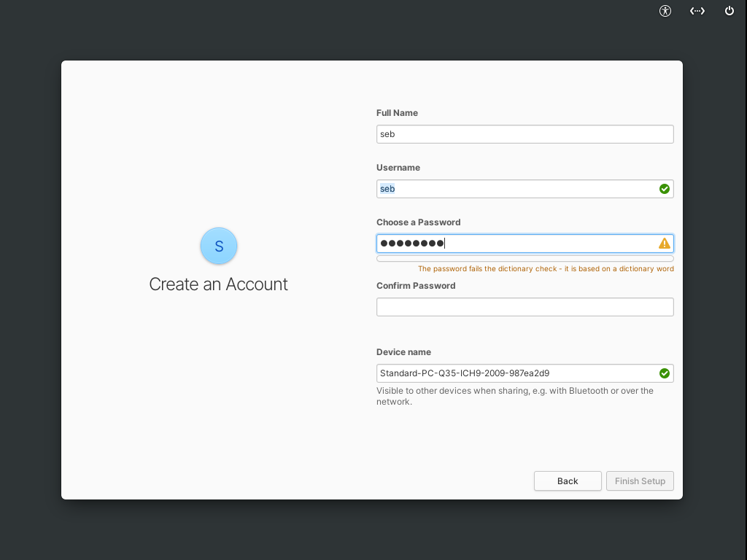The width and height of the screenshot is (747, 560).
Task: Focus the Device name input box
Action: (511, 373)
